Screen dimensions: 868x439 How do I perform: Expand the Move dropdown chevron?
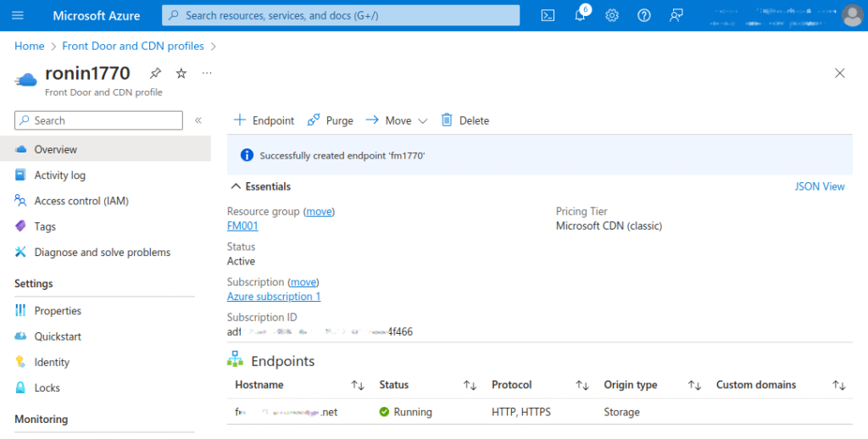pos(423,120)
